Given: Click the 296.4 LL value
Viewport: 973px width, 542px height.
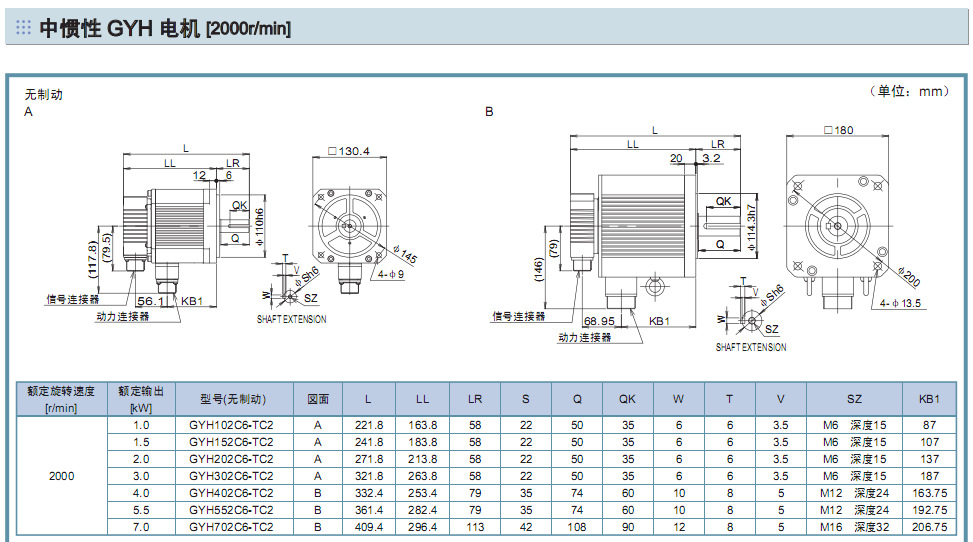Looking at the screenshot, I should tap(422, 527).
